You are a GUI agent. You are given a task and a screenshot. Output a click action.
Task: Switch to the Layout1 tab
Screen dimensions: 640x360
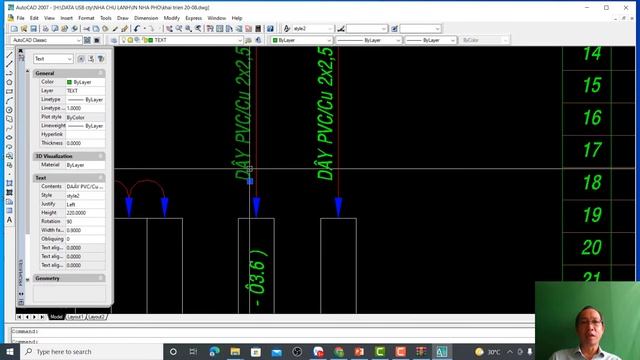[76, 317]
